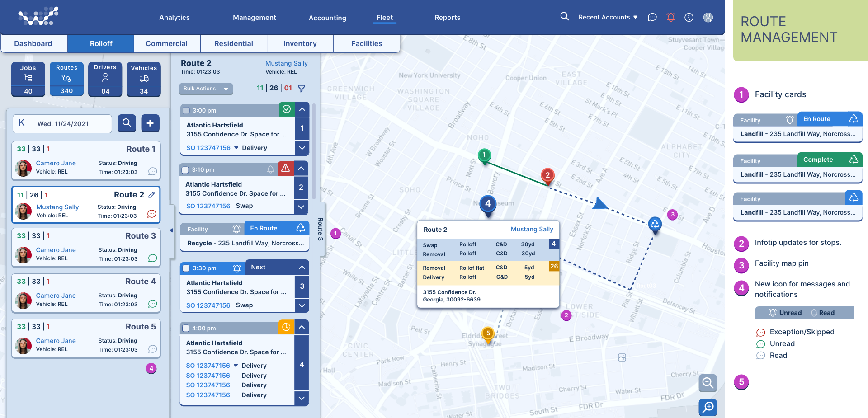
Task: Zoom in on the map
Action: pyautogui.click(x=708, y=407)
